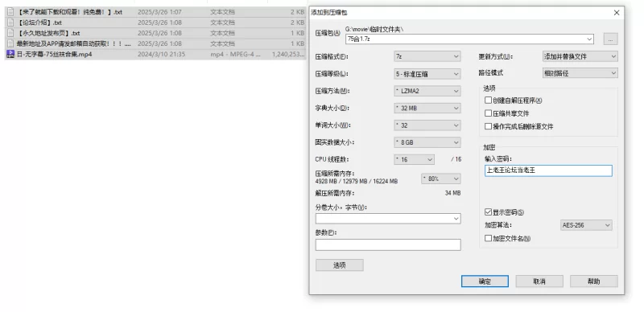Check 操作完成后删除源文件 option

tap(488, 126)
